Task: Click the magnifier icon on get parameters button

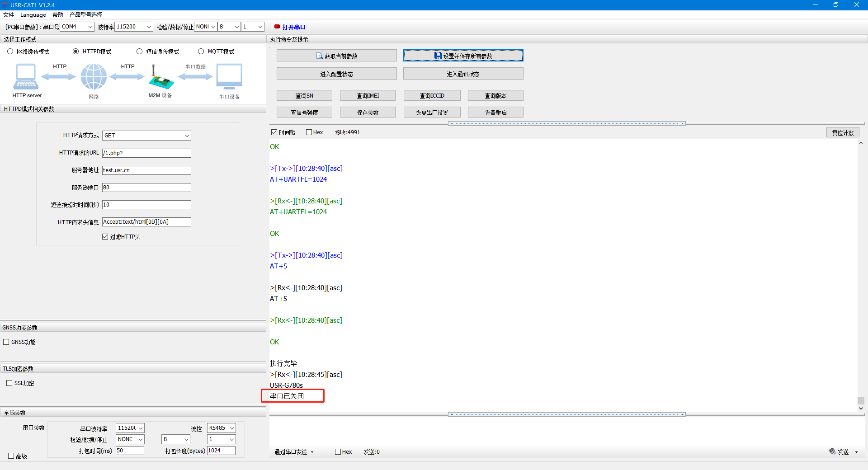Action: [x=320, y=56]
